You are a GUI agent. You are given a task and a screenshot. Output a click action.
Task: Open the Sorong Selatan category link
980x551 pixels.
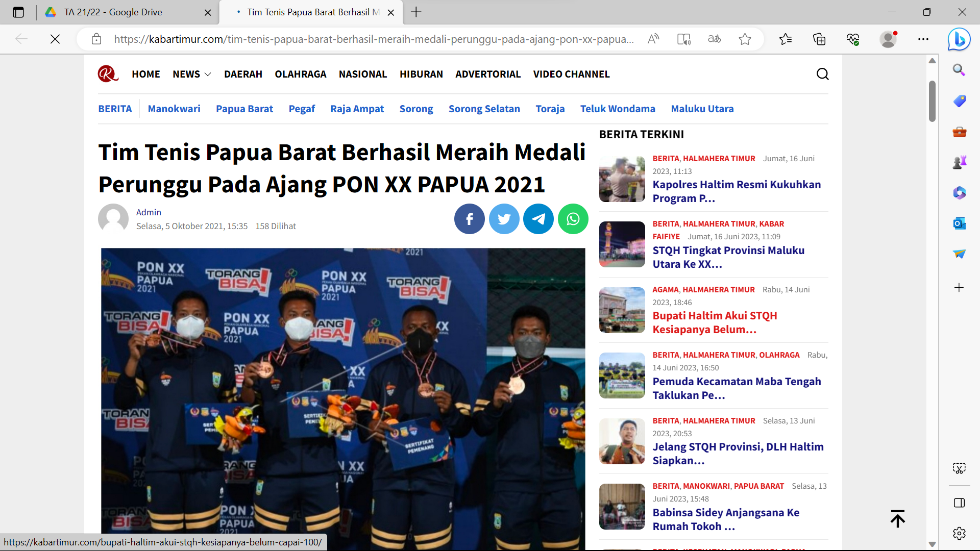(x=484, y=109)
